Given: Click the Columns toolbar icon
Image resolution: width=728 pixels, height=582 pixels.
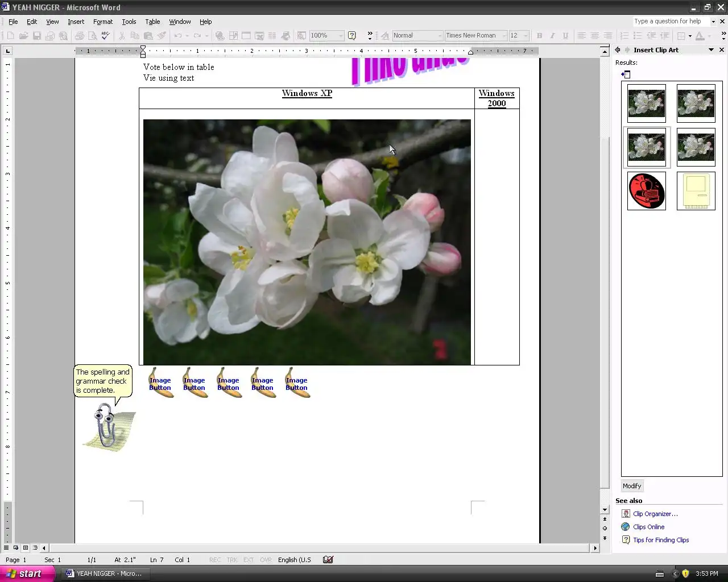Looking at the screenshot, I should [x=272, y=35].
